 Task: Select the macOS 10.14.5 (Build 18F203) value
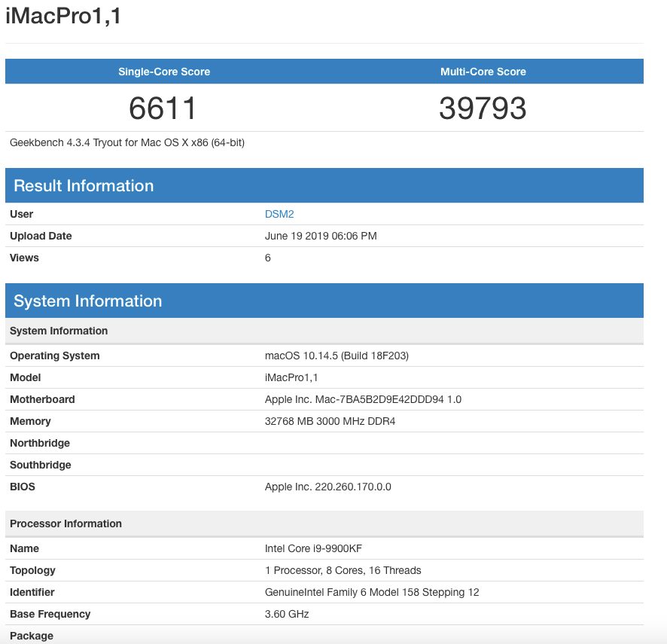tap(337, 356)
